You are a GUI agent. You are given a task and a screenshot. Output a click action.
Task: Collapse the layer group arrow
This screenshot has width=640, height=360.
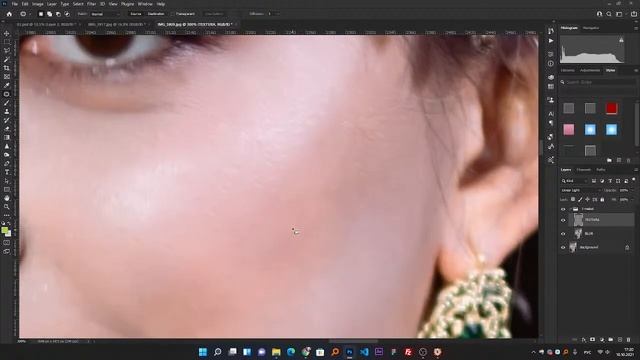click(570, 209)
